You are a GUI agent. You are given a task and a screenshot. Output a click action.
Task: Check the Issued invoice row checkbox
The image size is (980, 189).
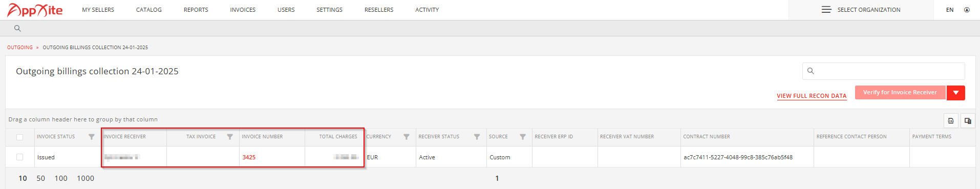pos(20,157)
